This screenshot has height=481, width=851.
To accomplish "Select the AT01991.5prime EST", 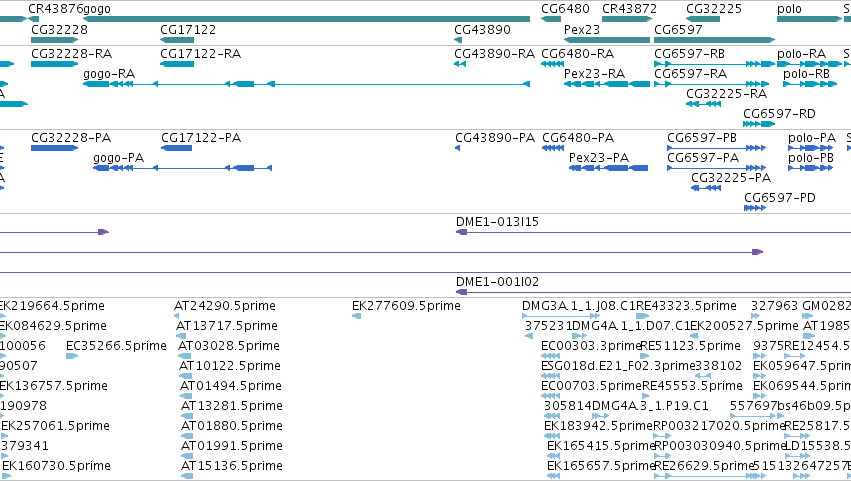I will coord(187,457).
